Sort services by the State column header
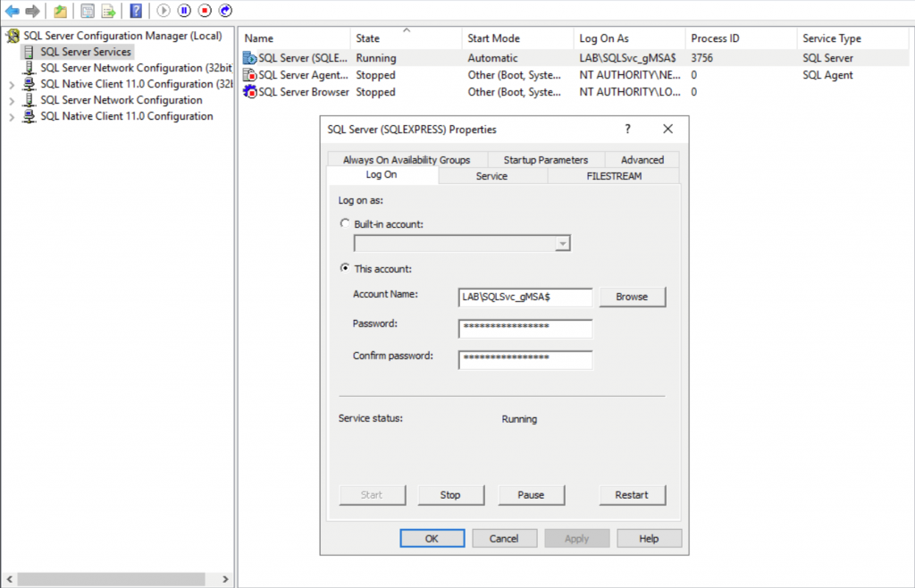The height and width of the screenshot is (588, 915). (367, 38)
